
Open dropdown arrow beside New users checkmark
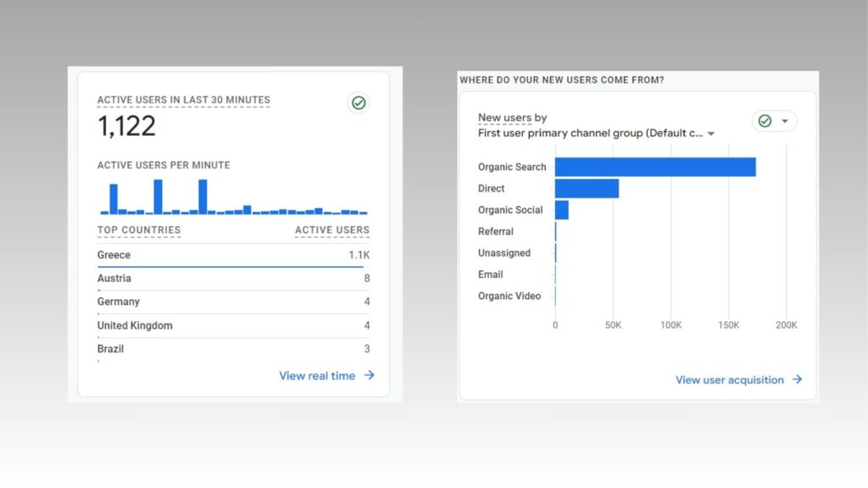(x=785, y=121)
